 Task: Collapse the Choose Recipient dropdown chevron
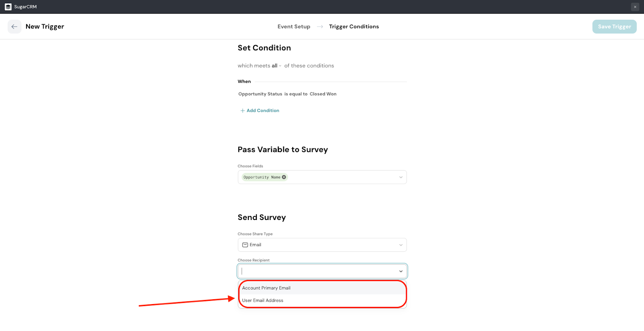tap(400, 271)
